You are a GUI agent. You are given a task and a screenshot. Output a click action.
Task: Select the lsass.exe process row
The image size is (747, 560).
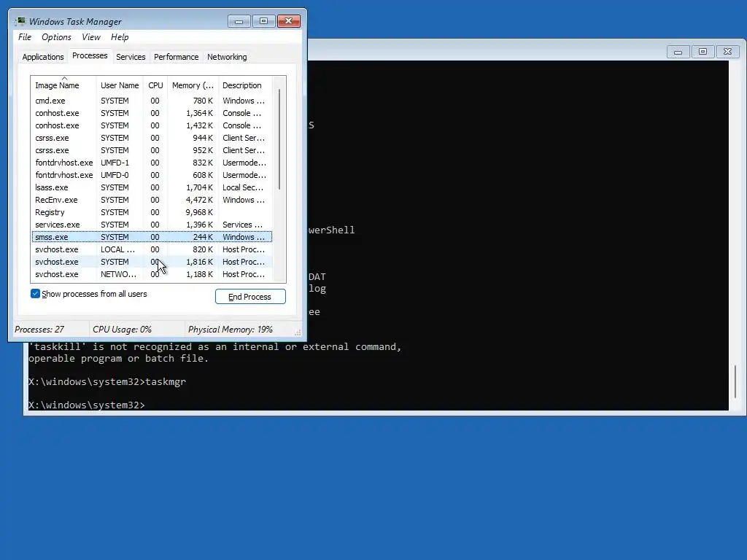pos(152,187)
